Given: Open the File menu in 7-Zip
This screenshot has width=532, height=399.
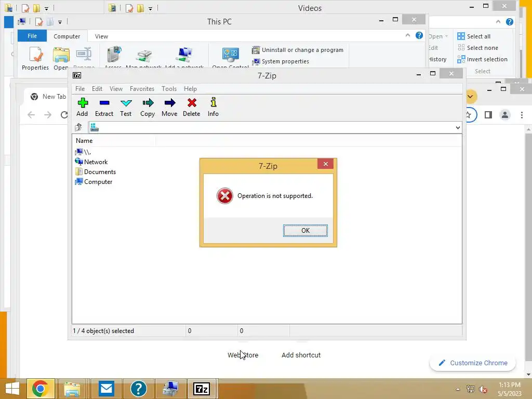Looking at the screenshot, I should coord(80,88).
